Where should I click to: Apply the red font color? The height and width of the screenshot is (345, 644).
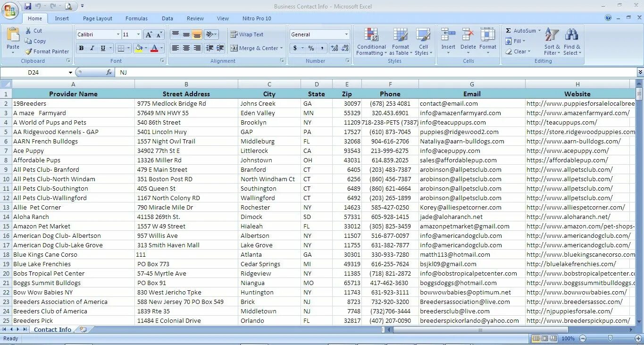click(154, 48)
